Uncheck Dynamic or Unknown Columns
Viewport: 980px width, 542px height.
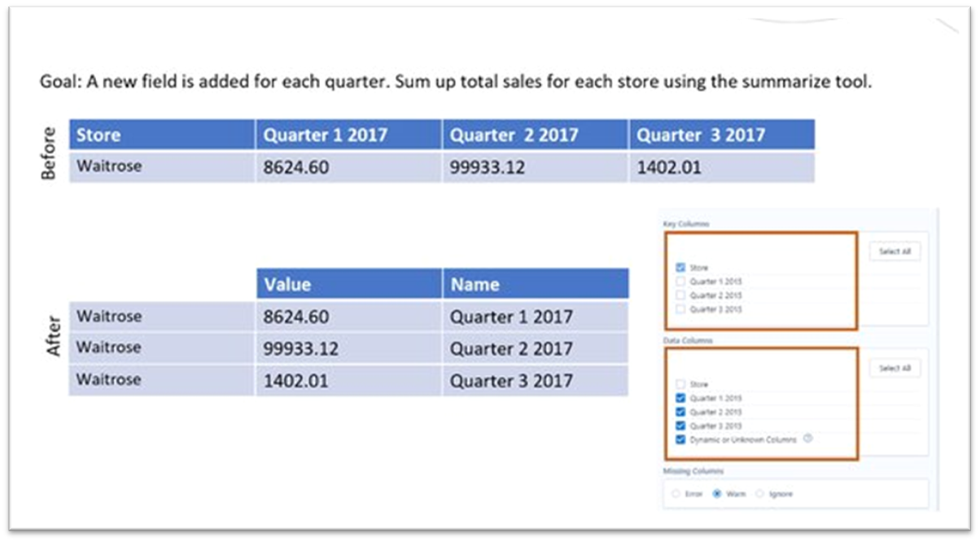(x=680, y=439)
